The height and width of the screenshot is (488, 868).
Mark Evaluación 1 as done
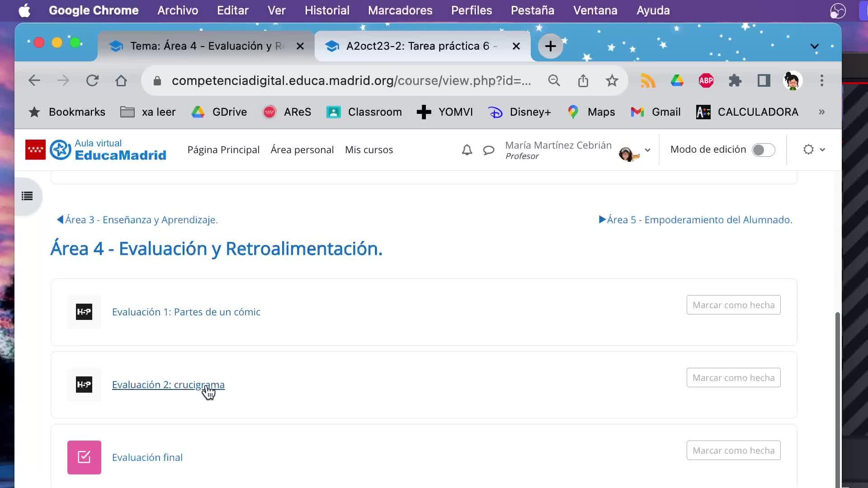point(733,305)
